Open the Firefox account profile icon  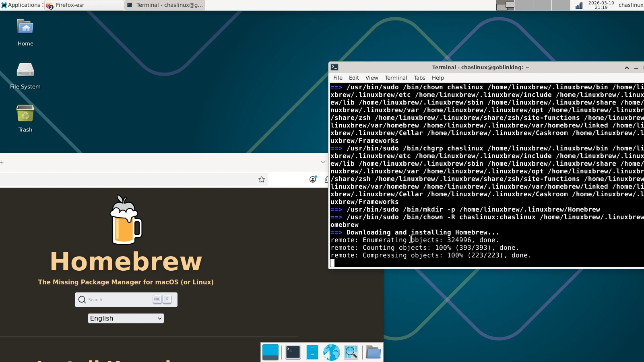click(x=313, y=180)
